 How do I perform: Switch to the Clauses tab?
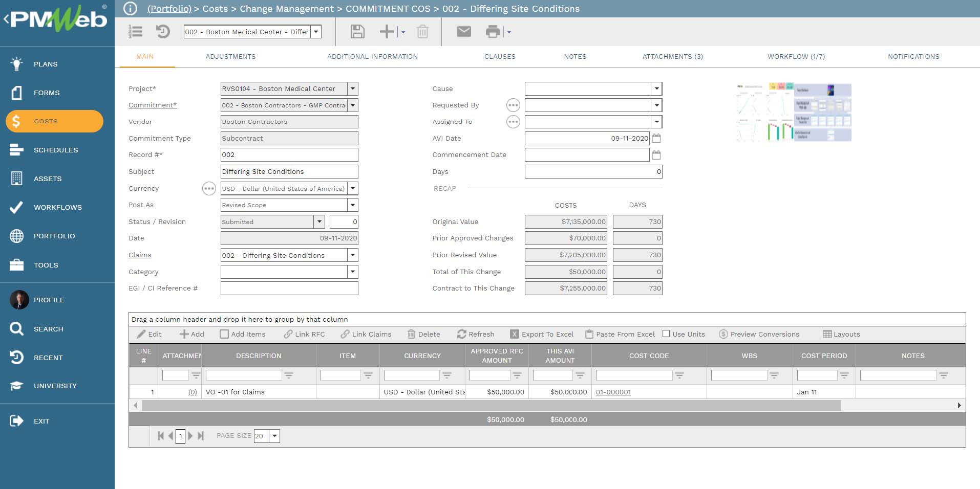[500, 57]
